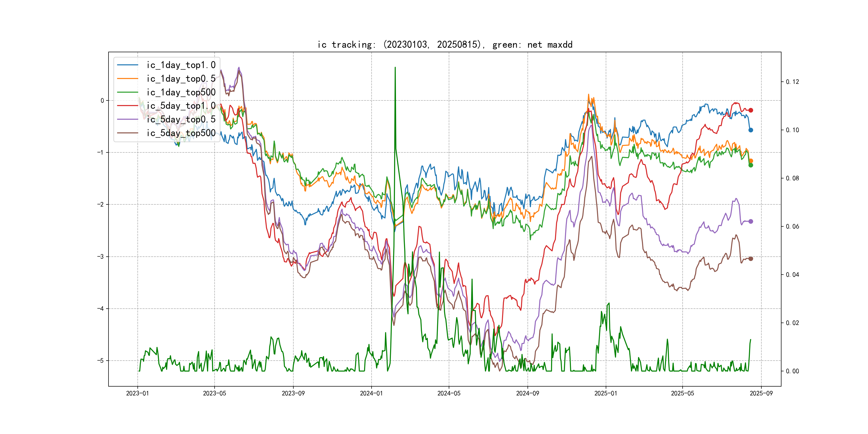This screenshot has width=868, height=434.
Task: Click the 2023-01 x-axis tick label
Action: pos(137,393)
